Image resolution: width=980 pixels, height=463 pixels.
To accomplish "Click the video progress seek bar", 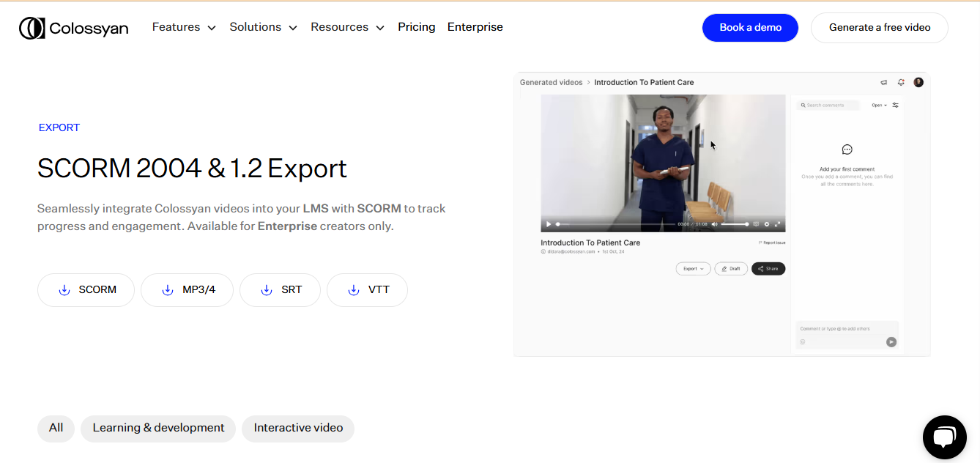I will point(615,224).
